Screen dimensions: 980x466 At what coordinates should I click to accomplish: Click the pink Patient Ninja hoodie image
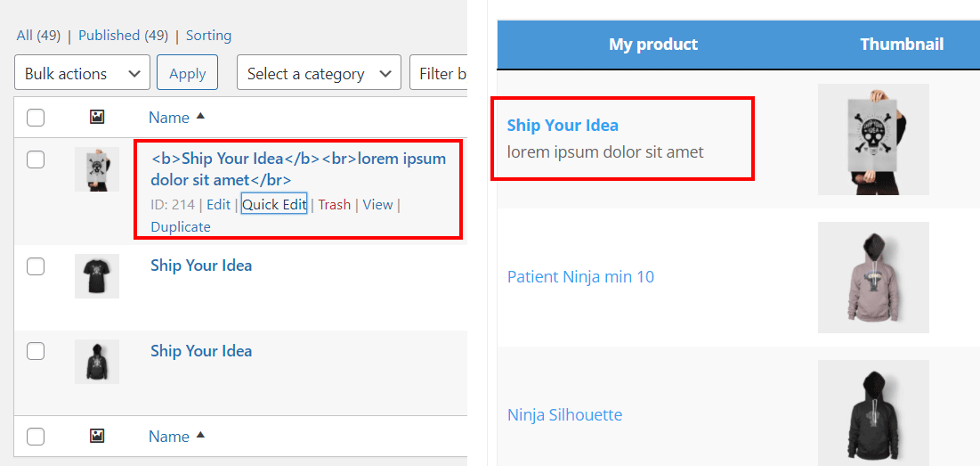tap(873, 277)
